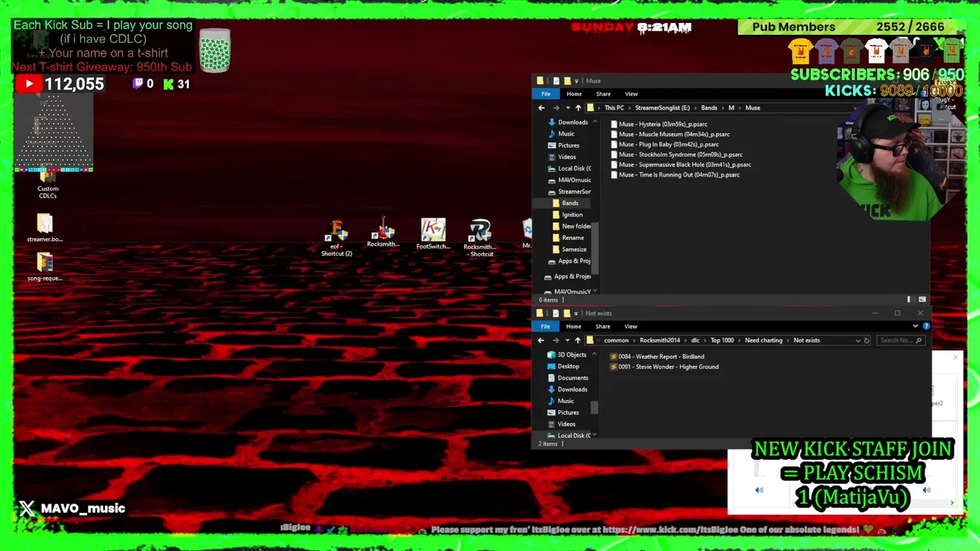
Task: Open Home tab in Muse window
Action: [574, 94]
